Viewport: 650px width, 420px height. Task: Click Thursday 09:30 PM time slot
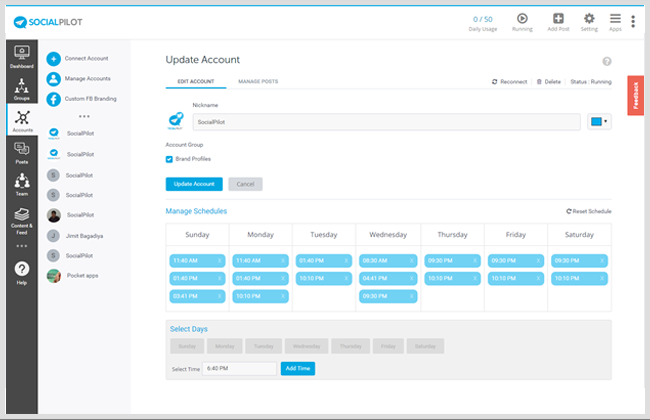pyautogui.click(x=452, y=261)
